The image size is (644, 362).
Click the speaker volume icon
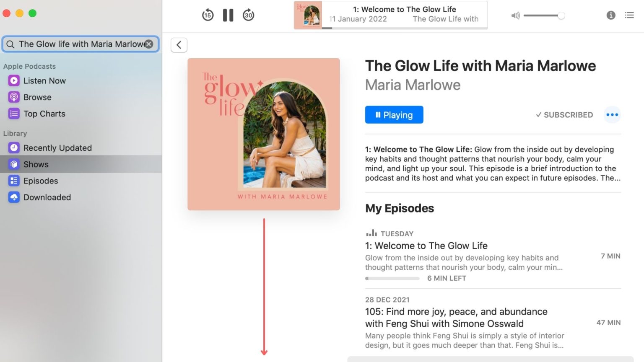[x=515, y=16]
